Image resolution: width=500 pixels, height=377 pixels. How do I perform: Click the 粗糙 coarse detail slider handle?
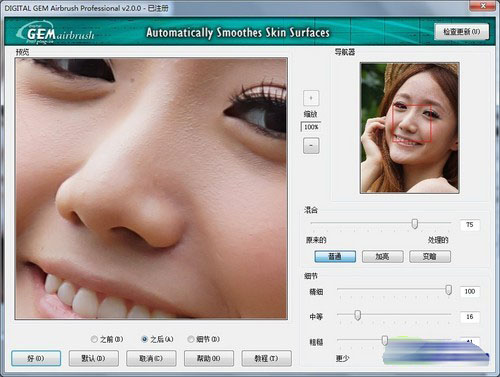click(x=385, y=340)
